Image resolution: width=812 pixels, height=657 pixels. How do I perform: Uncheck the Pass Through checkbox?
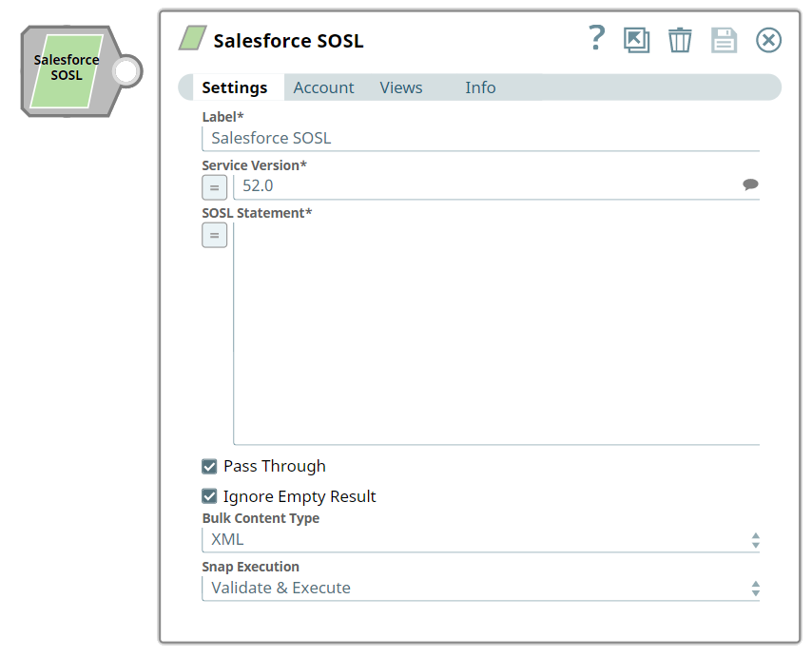point(209,467)
